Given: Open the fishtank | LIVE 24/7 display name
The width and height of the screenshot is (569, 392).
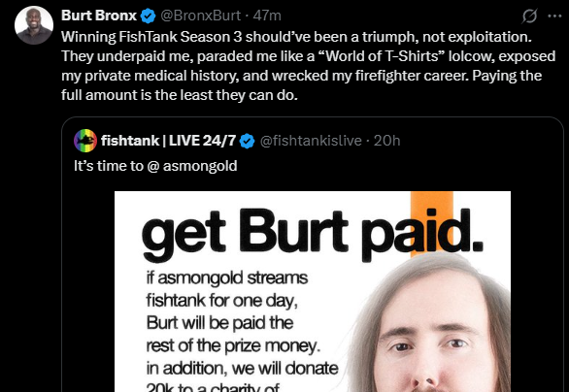Looking at the screenshot, I should click(x=168, y=141).
